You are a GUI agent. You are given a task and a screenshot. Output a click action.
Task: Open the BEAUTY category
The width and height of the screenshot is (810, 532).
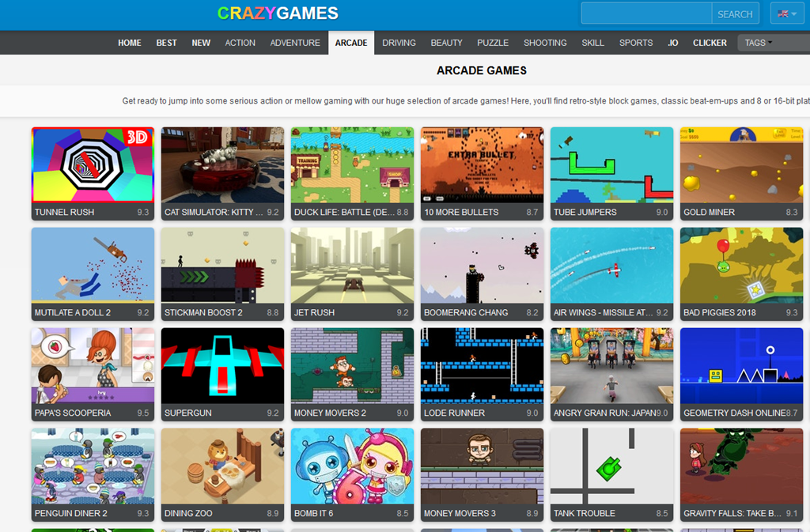click(x=446, y=43)
